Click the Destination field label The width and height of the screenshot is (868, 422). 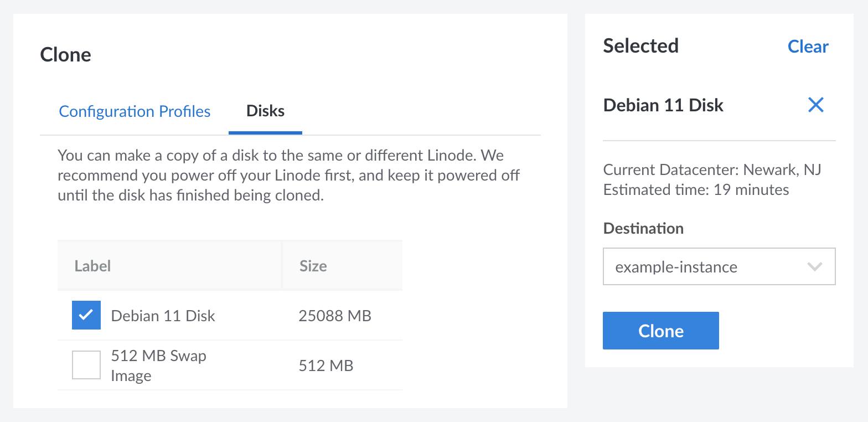(x=643, y=228)
